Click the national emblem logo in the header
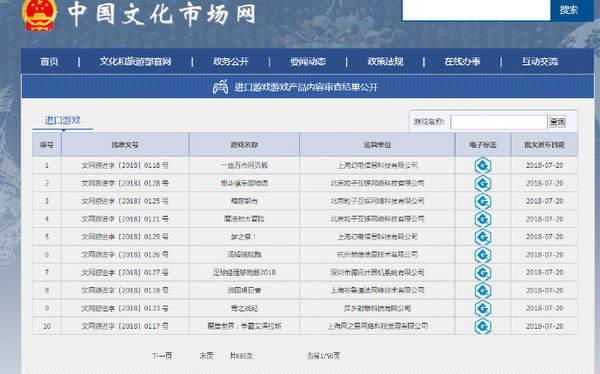 point(40,15)
